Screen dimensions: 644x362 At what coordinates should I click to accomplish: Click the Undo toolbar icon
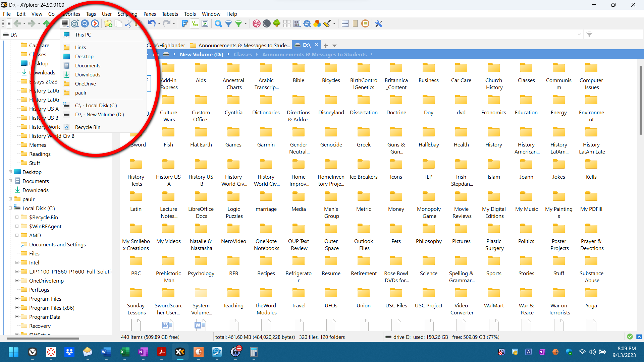pos(152,23)
